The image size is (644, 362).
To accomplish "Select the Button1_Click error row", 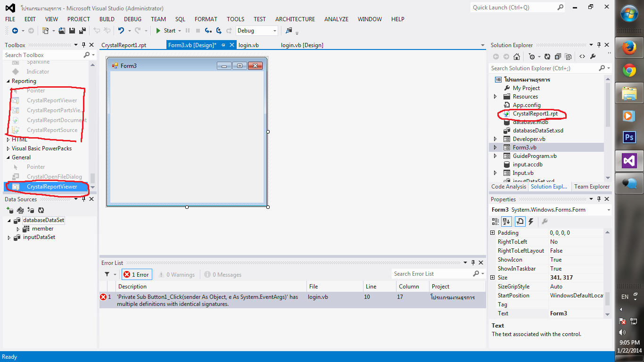I will pyautogui.click(x=292, y=300).
